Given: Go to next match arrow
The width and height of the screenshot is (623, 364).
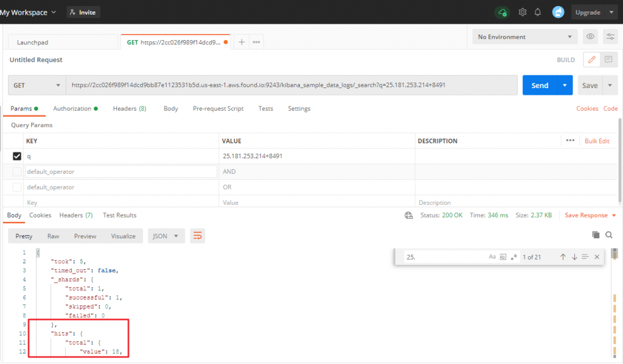Looking at the screenshot, I should 574,257.
